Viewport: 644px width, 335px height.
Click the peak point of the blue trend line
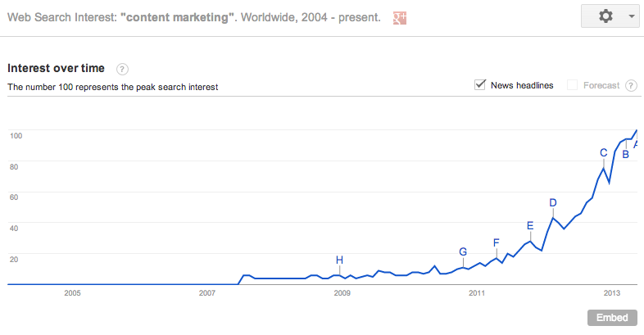pos(637,130)
